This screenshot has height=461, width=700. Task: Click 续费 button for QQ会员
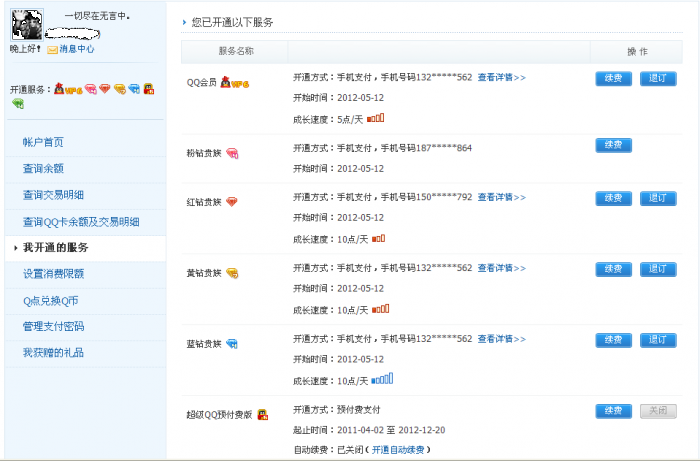click(x=613, y=79)
